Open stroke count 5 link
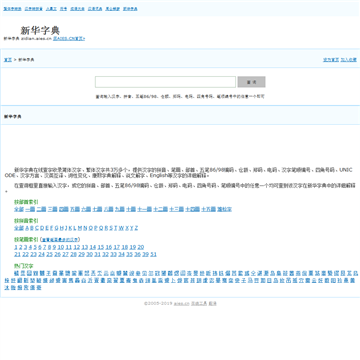 [35, 247]
